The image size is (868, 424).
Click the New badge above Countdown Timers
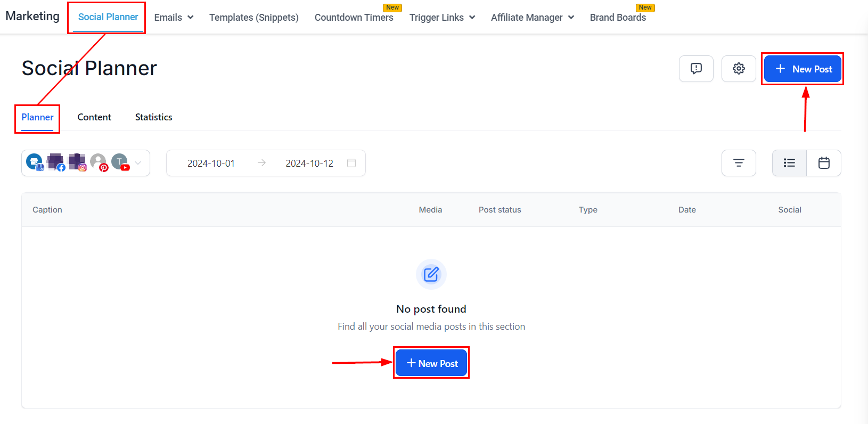392,7
